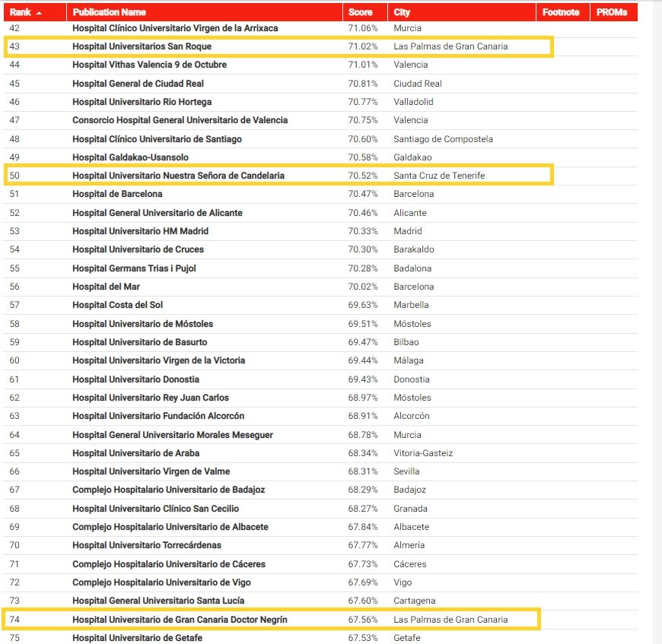Click the sort arrow beside the Rank header
The height and width of the screenshot is (644, 662).
(39, 13)
